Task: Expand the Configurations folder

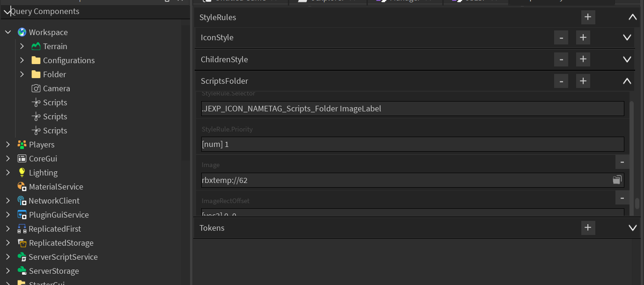Action: [22, 60]
